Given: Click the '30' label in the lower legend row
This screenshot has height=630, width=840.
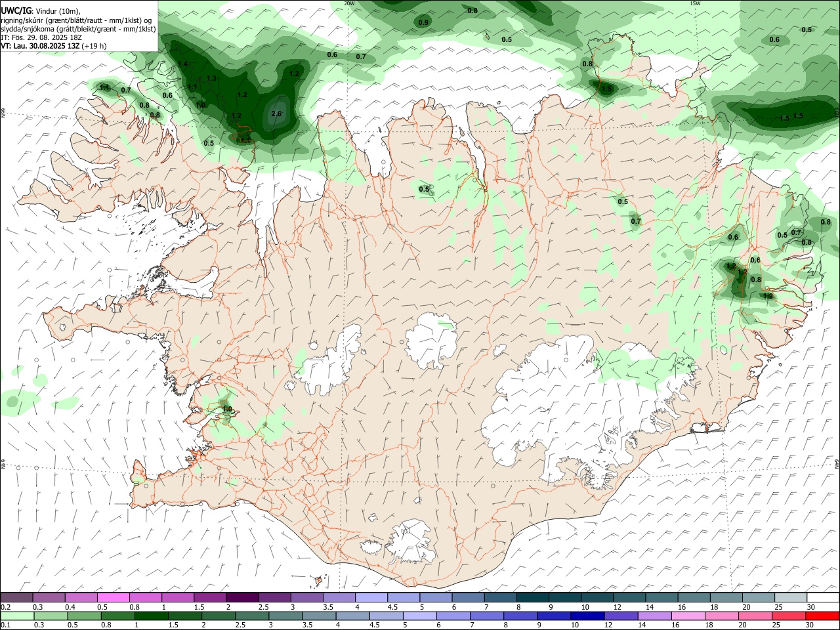Looking at the screenshot, I should [809, 625].
